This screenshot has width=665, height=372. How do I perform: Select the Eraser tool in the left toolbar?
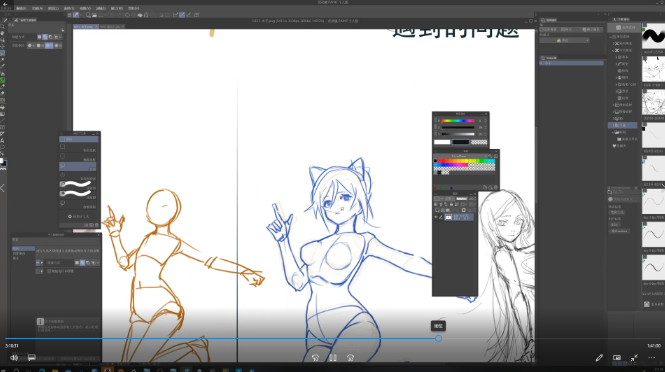point(3,93)
